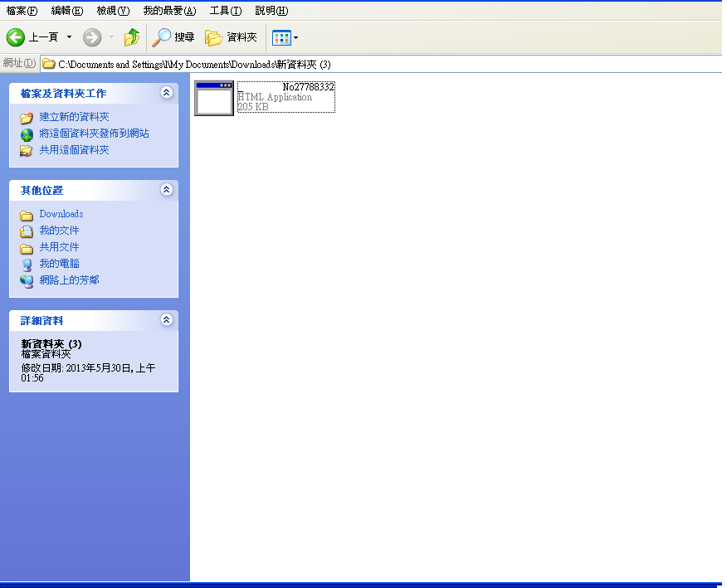Click the new folder icon beside 建立新的資料夾
727x588 pixels.
[27, 118]
